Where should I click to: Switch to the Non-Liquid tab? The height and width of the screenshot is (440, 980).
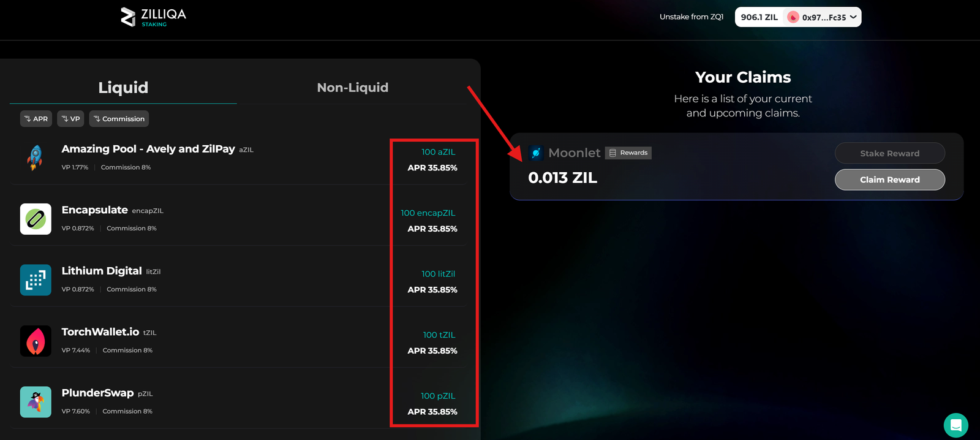click(352, 87)
